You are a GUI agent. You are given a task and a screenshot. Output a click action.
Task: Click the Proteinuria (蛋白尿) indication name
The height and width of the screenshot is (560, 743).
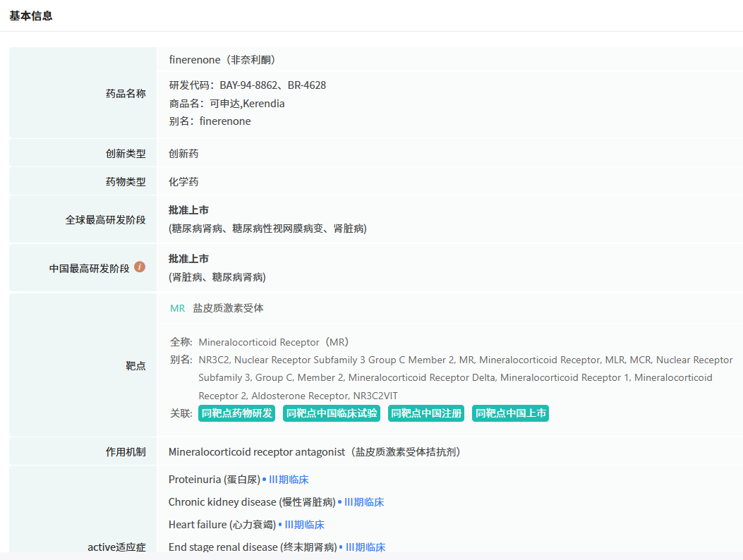(214, 480)
